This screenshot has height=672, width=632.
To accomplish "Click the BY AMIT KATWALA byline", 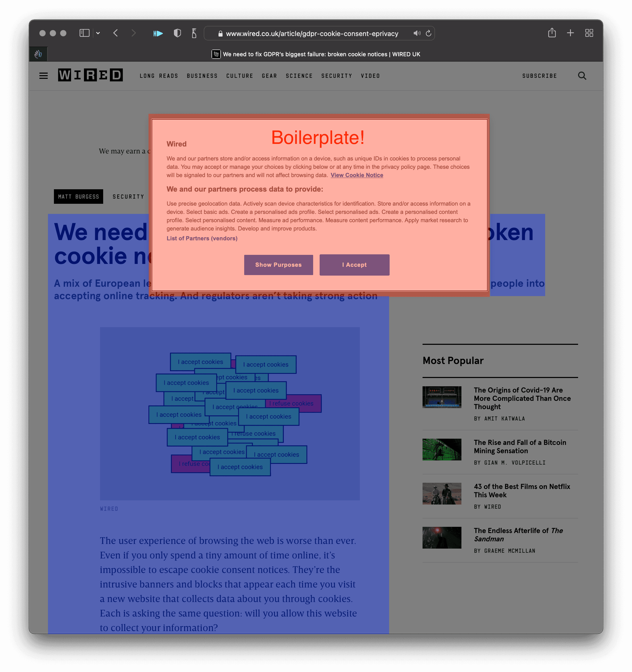I will [499, 418].
